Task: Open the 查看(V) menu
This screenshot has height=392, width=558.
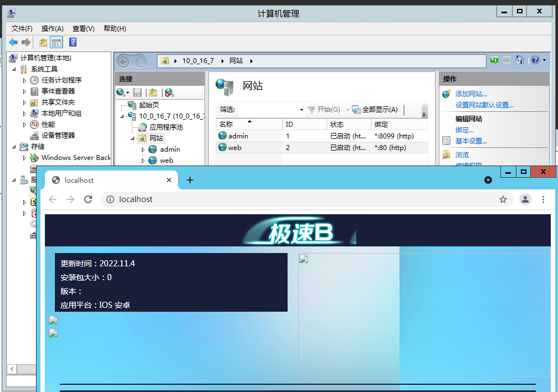Action: pyautogui.click(x=83, y=28)
